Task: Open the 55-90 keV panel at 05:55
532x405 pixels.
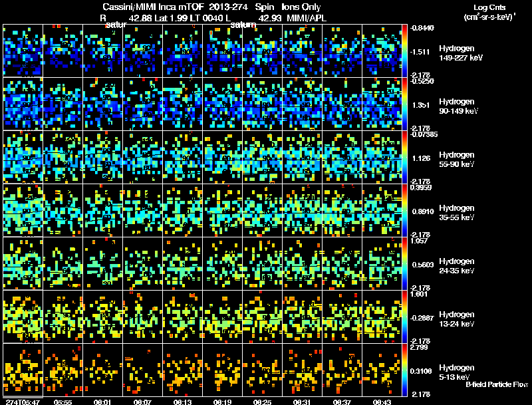Action: [63, 158]
